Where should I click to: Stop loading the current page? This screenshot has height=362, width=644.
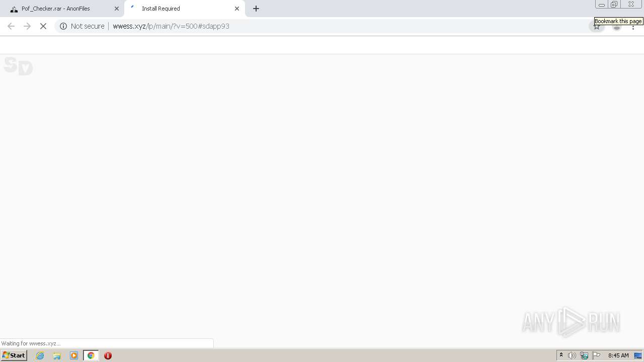pyautogui.click(x=43, y=26)
